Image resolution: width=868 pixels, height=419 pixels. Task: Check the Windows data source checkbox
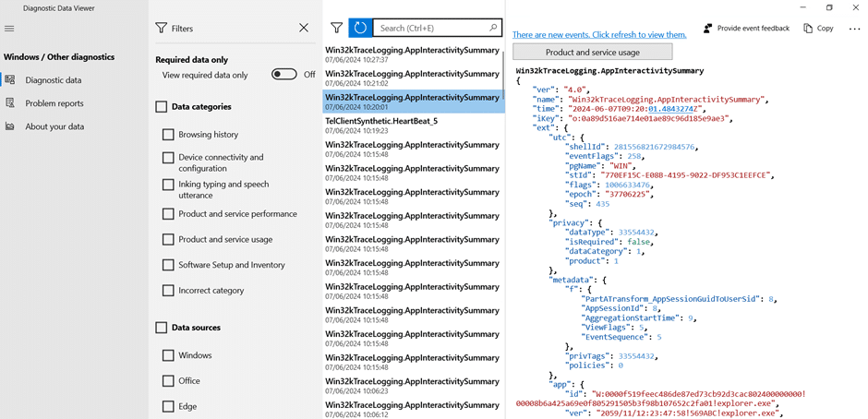168,355
